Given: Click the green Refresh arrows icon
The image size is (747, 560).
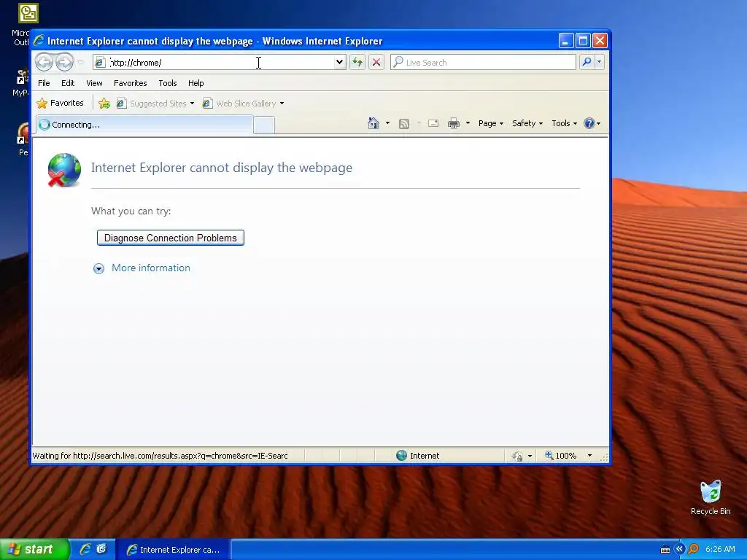Looking at the screenshot, I should tap(357, 63).
